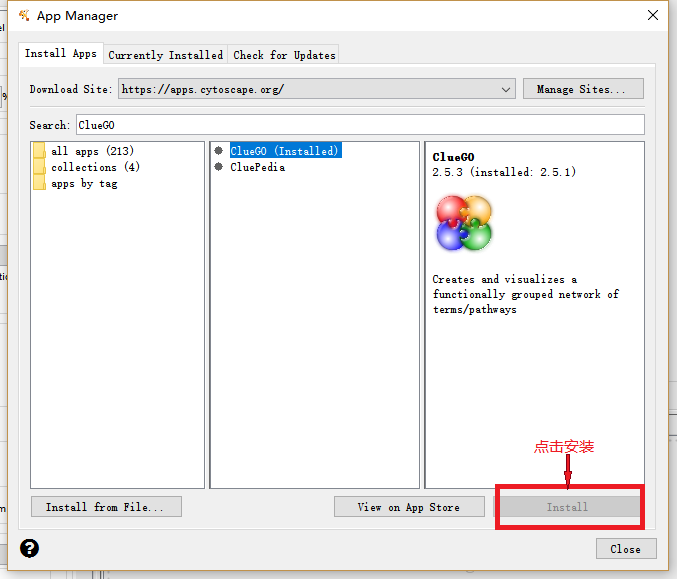Open the Download Site dropdown
677x579 pixels.
click(x=317, y=89)
